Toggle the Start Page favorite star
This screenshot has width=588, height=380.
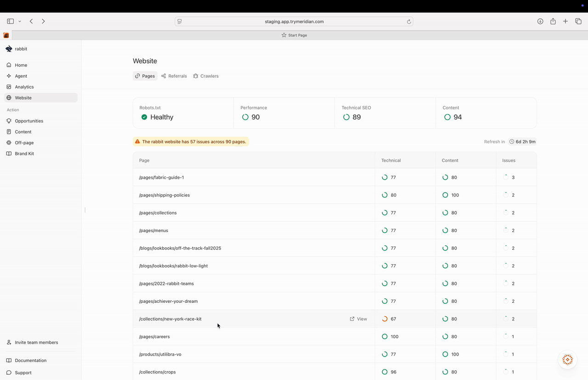pos(283,35)
